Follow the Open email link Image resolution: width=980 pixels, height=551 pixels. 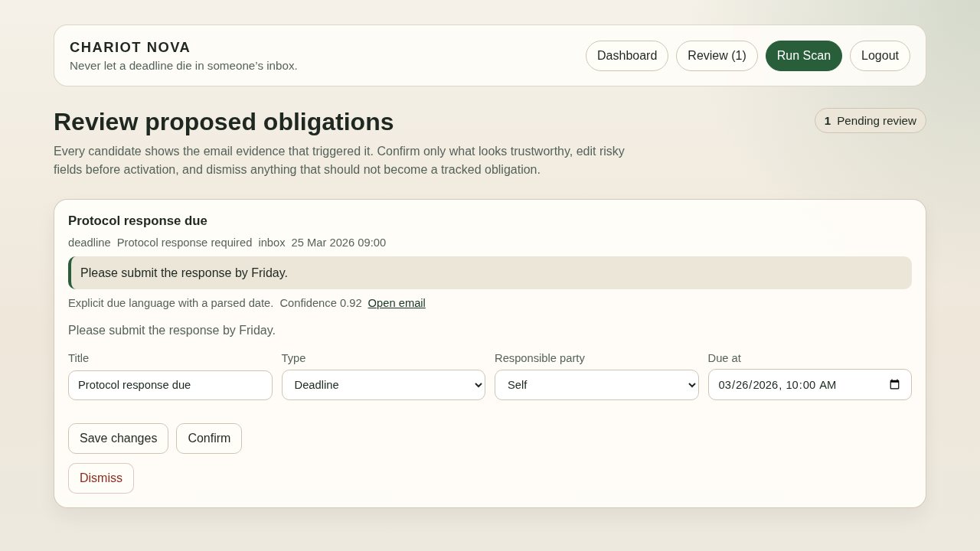click(397, 303)
